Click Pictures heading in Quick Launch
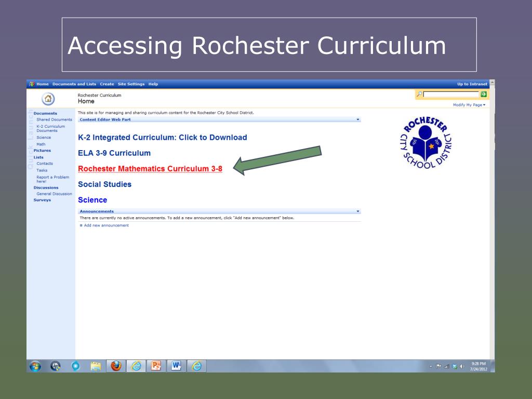Image resolution: width=532 pixels, height=399 pixels. coord(42,150)
